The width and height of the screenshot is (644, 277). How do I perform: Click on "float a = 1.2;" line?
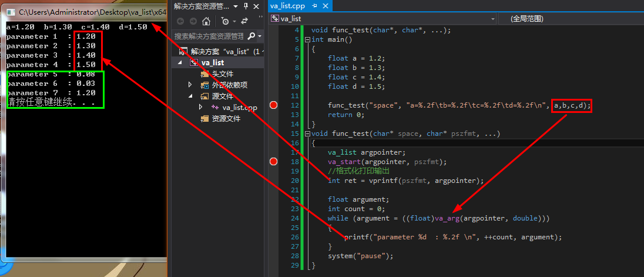[357, 58]
